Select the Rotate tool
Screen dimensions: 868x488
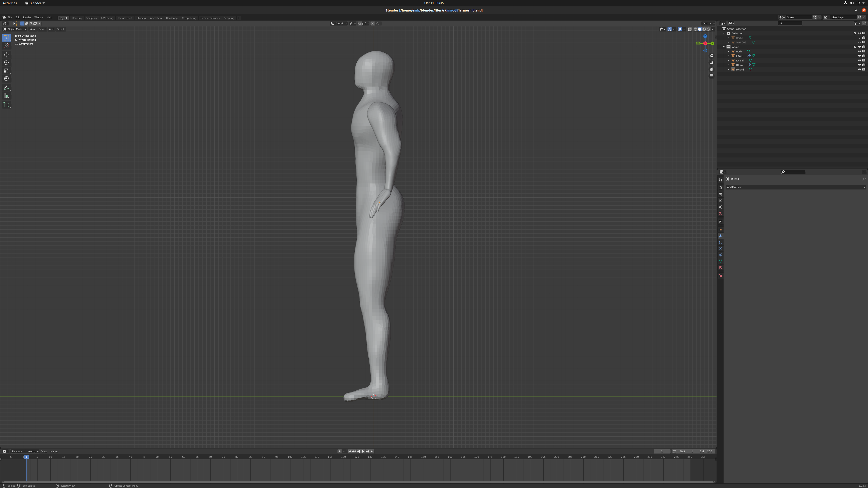(x=6, y=63)
